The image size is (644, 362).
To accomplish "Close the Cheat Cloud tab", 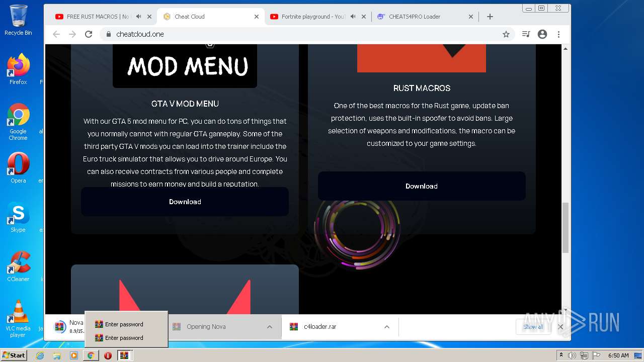I will tap(257, 17).
